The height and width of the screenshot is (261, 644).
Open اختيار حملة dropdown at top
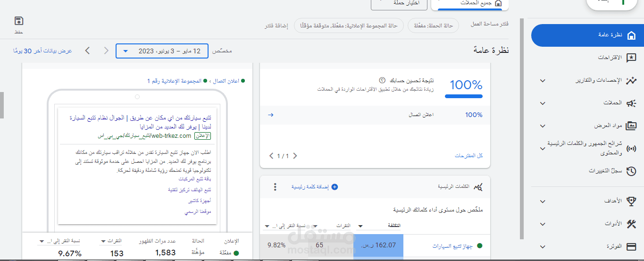(x=399, y=4)
